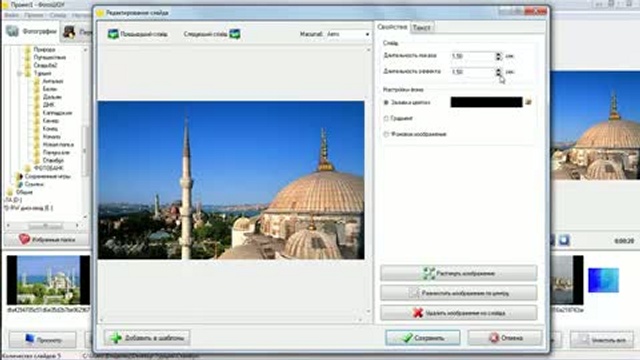This screenshot has width=640, height=360.
Task: Select the first mosque slide thumbnail
Action: pos(48,280)
